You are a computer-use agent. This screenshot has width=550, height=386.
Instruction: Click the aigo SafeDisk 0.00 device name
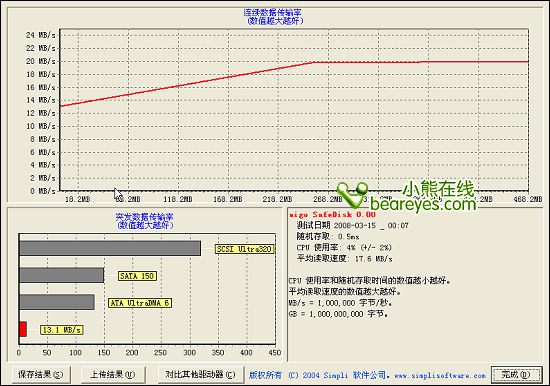click(x=332, y=214)
